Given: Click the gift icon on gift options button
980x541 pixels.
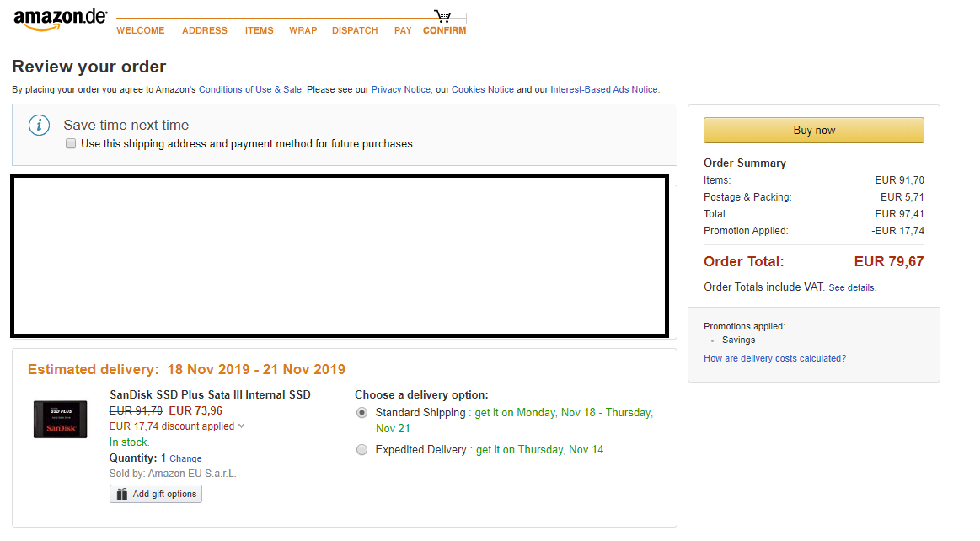Looking at the screenshot, I should (122, 494).
